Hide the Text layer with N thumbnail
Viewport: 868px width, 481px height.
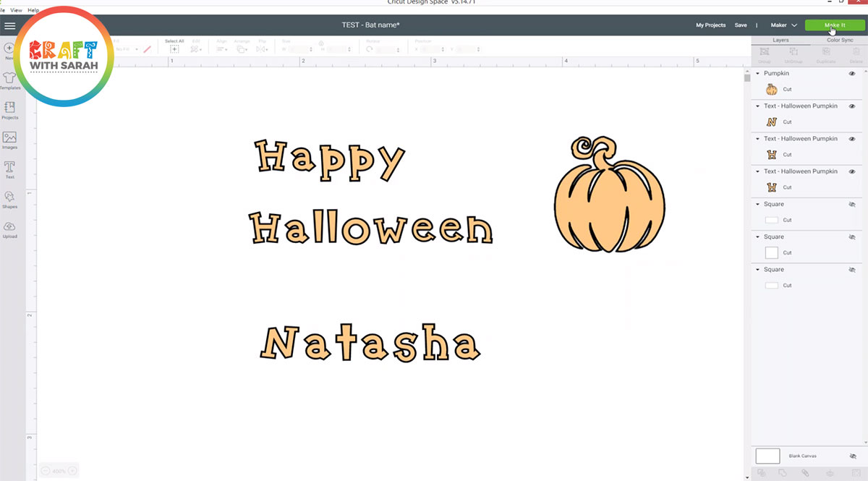(x=852, y=106)
